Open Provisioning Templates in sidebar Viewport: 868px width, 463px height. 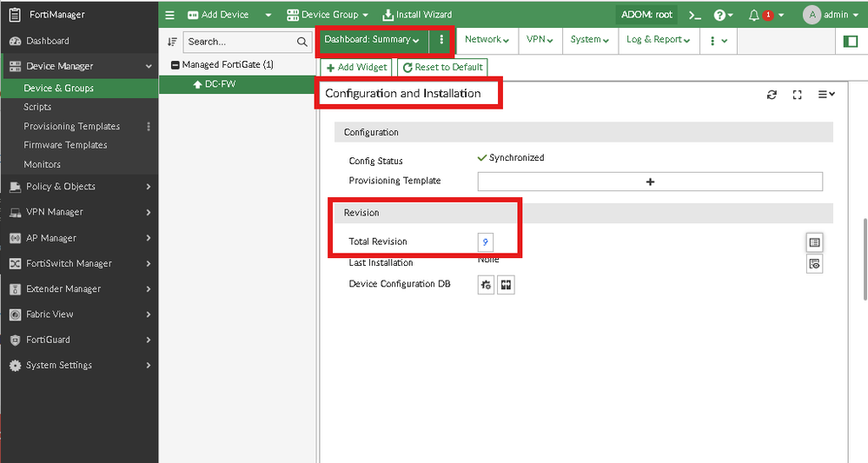72,126
